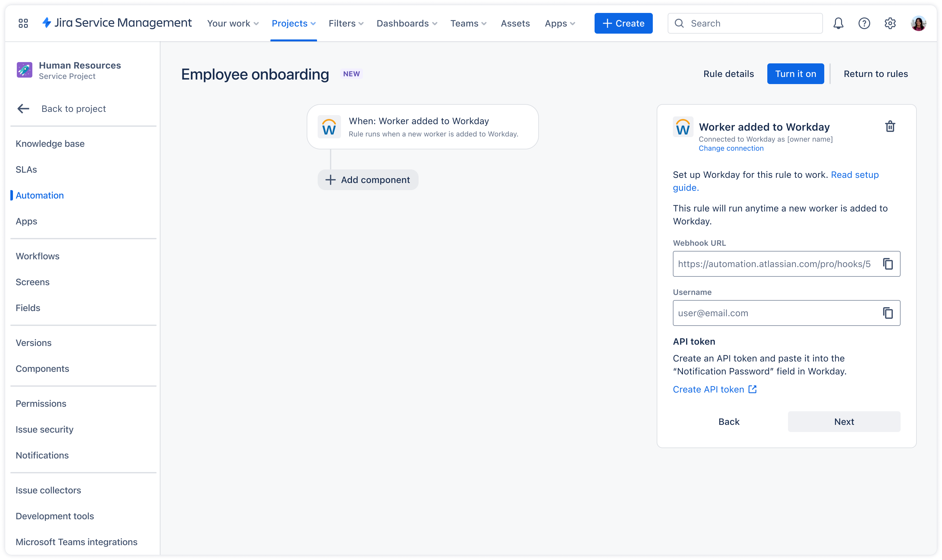Open the settings gear icon
Image resolution: width=942 pixels, height=560 pixels.
[x=890, y=23]
